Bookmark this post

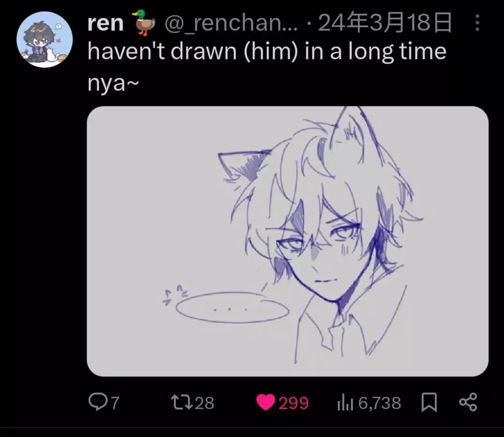pyautogui.click(x=429, y=402)
